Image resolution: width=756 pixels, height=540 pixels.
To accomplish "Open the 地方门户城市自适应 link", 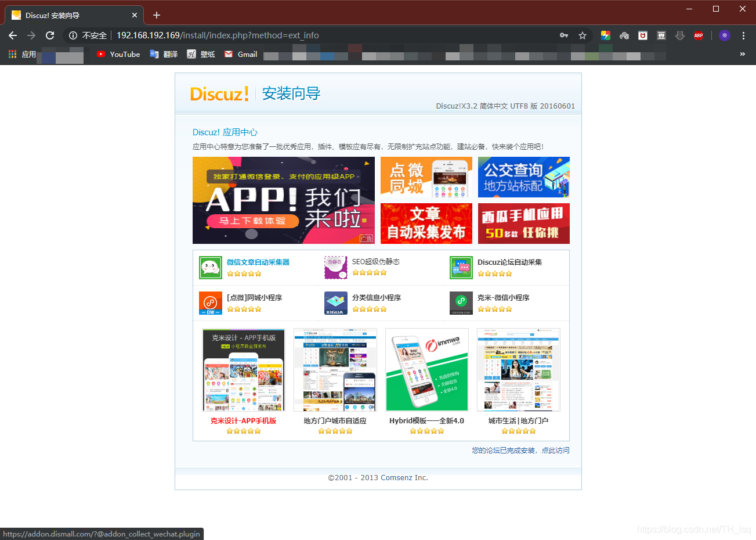I will [x=335, y=421].
